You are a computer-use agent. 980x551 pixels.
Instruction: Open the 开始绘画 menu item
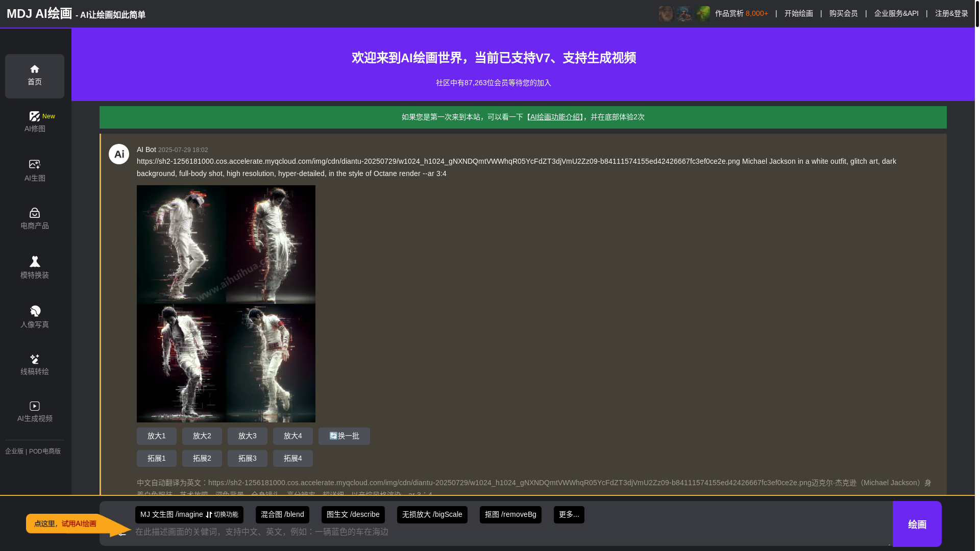coord(799,14)
